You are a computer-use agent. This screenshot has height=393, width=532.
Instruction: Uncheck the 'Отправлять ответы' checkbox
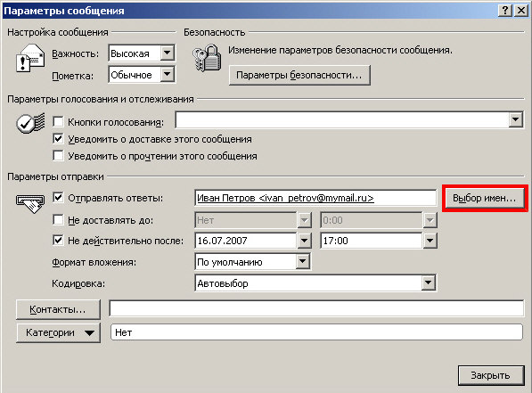tap(58, 198)
